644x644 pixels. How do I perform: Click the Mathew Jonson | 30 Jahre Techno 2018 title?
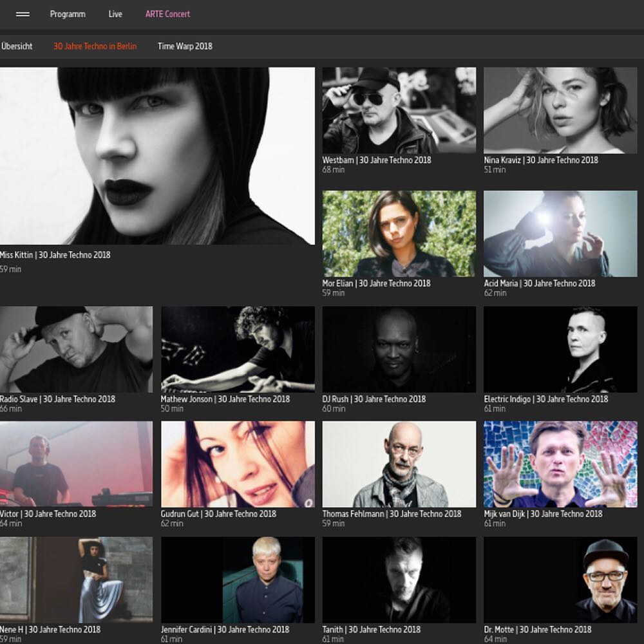click(225, 399)
